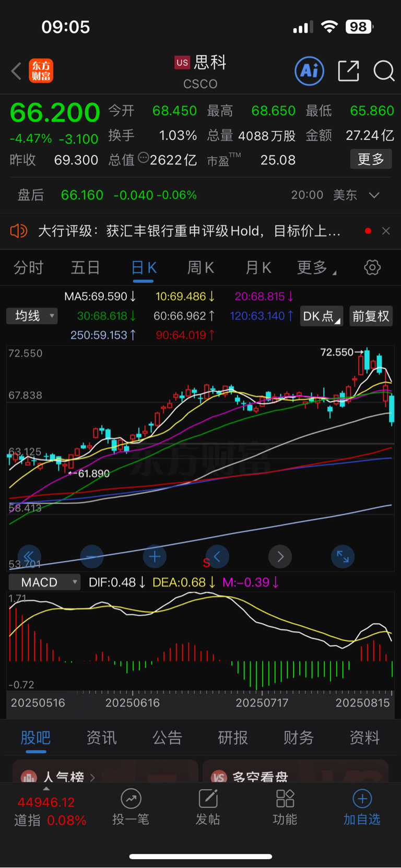Open chart settings gear icon
This screenshot has height=868, width=401.
click(372, 268)
